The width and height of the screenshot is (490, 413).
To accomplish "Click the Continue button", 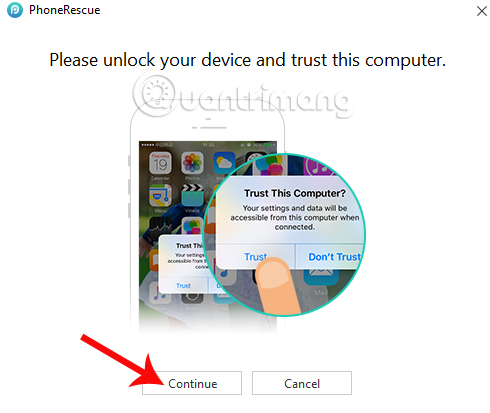I will pos(192,383).
